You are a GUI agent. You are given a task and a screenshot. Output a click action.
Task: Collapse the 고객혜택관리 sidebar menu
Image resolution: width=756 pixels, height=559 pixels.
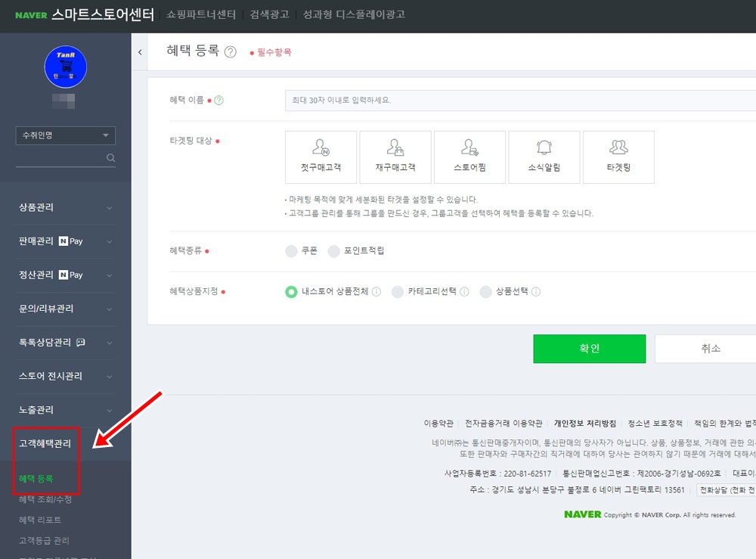[x=45, y=443]
